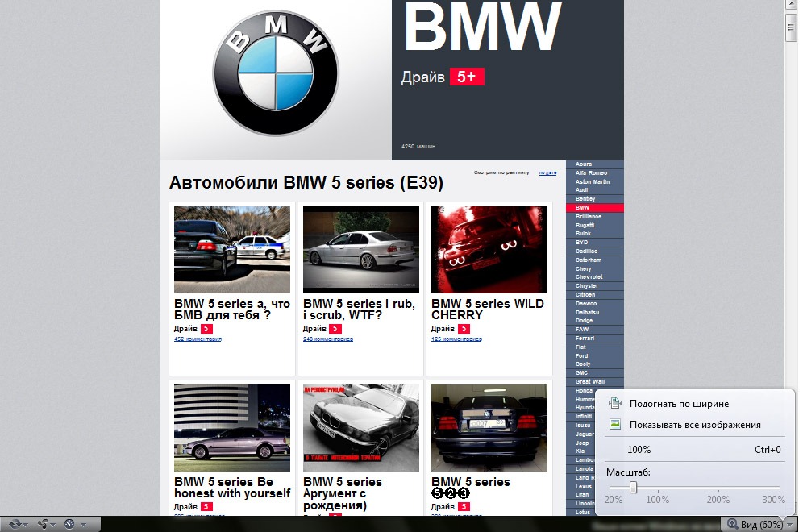Click the scrollbar up arrow
Viewport: 803px width, 532px height.
(x=791, y=5)
